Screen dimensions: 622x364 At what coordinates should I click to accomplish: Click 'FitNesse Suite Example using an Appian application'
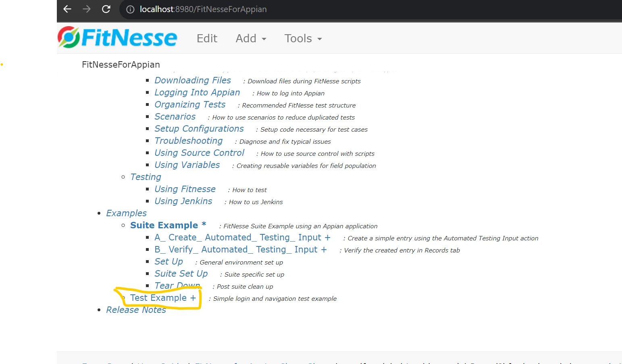click(300, 226)
